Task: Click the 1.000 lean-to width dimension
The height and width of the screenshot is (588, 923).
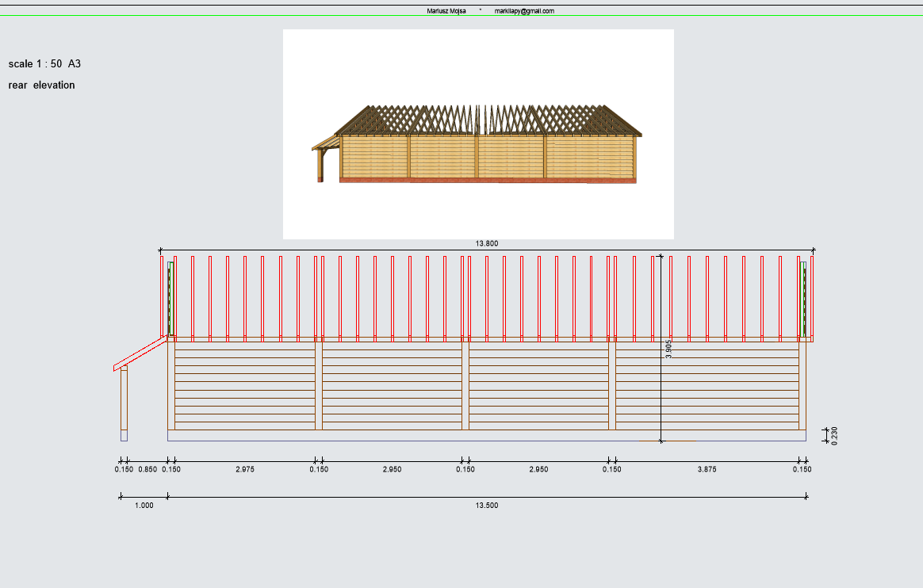Action: 144,505
